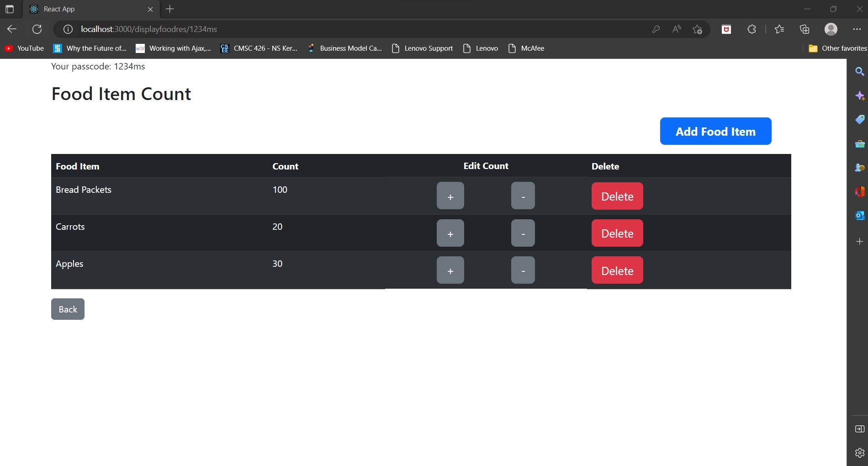
Task: Increase the Bread Packets count with plus
Action: point(450,196)
